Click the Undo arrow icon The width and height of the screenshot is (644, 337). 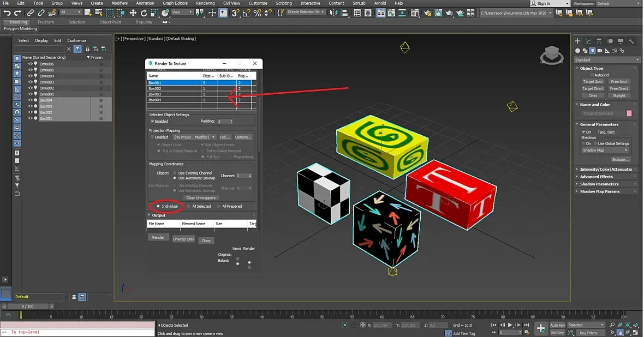click(7, 13)
